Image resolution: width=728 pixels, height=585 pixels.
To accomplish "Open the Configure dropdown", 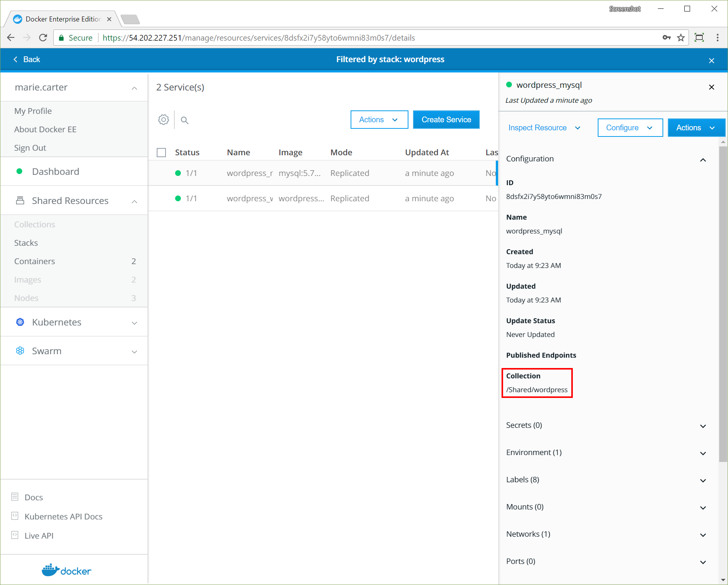I will (x=630, y=128).
